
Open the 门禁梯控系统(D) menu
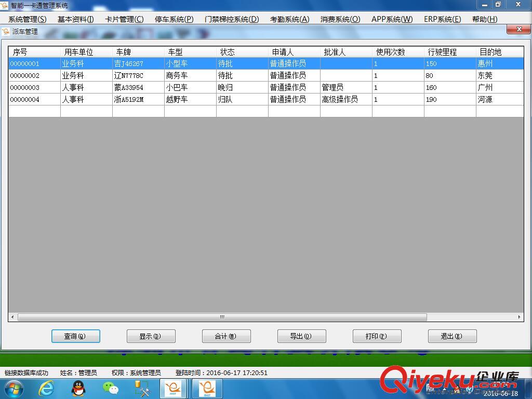point(232,19)
